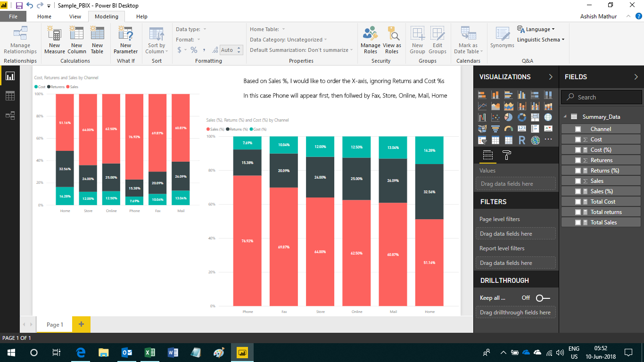Check the Total Cost field checkbox
644x362 pixels.
pyautogui.click(x=578, y=202)
